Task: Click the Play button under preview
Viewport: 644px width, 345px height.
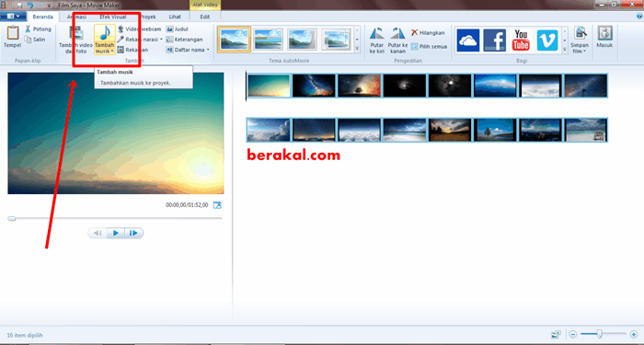Action: click(x=116, y=234)
